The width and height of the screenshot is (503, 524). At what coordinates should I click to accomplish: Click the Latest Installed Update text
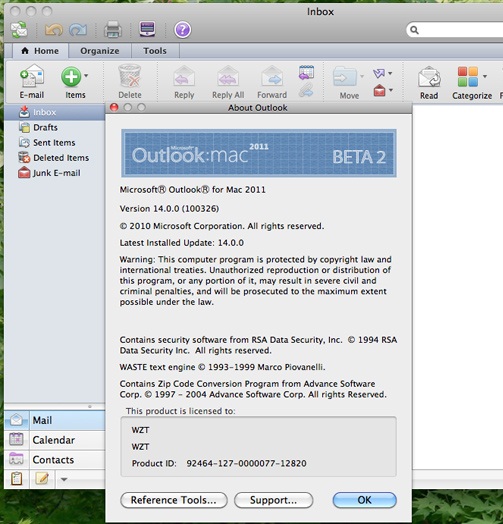[182, 243]
